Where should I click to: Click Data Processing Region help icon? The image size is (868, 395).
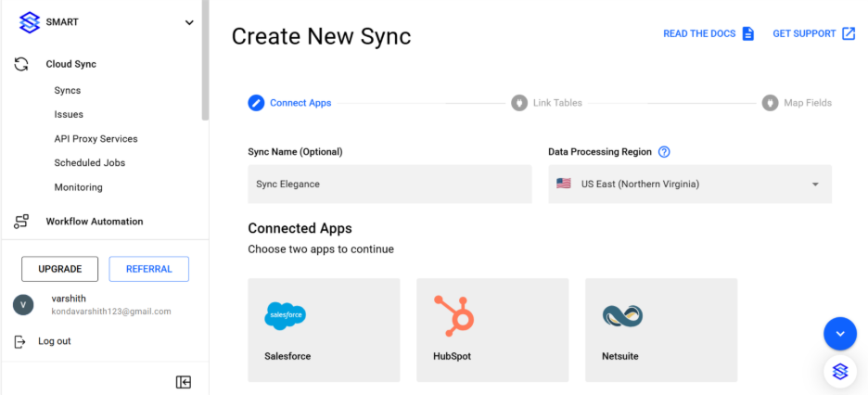click(664, 152)
